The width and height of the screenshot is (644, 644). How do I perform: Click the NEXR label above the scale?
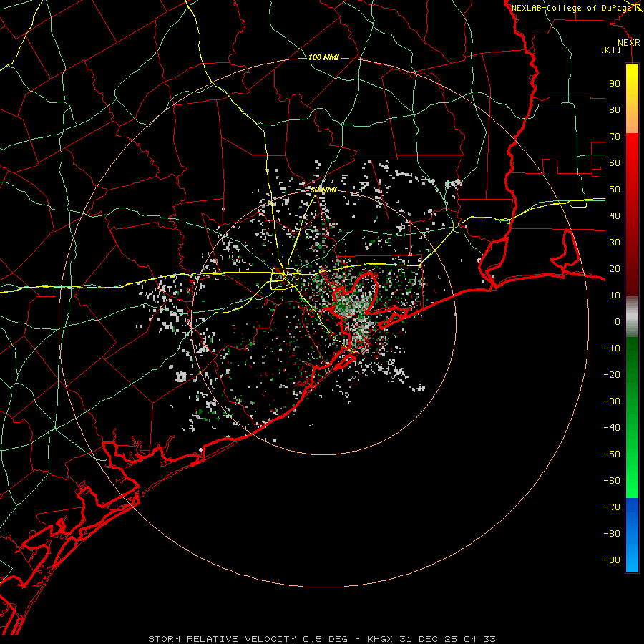pyautogui.click(x=629, y=43)
